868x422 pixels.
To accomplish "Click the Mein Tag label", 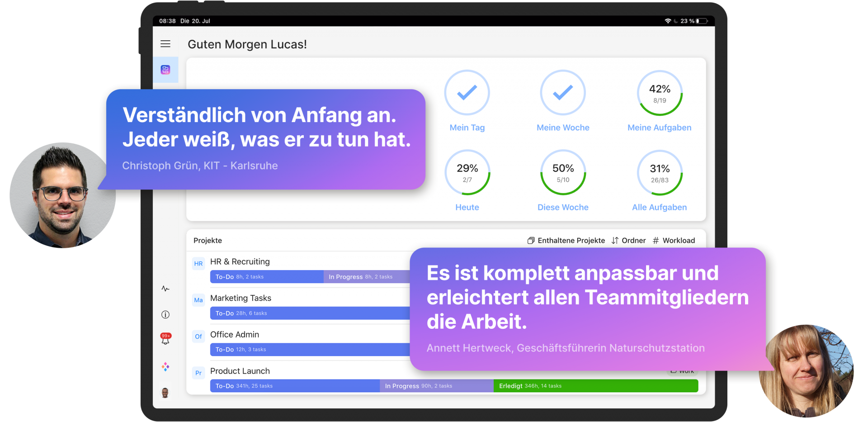I will (x=467, y=128).
